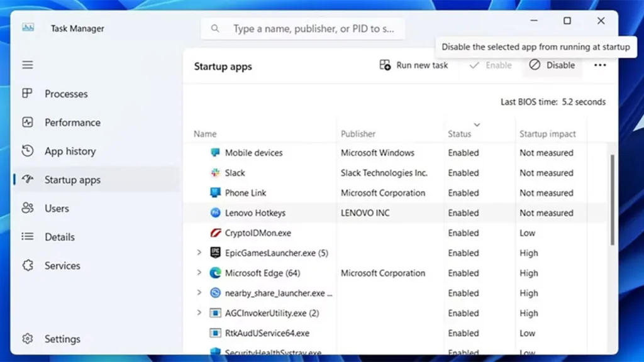Click the Last BIOS time text
The width and height of the screenshot is (644, 362).
[x=553, y=102]
